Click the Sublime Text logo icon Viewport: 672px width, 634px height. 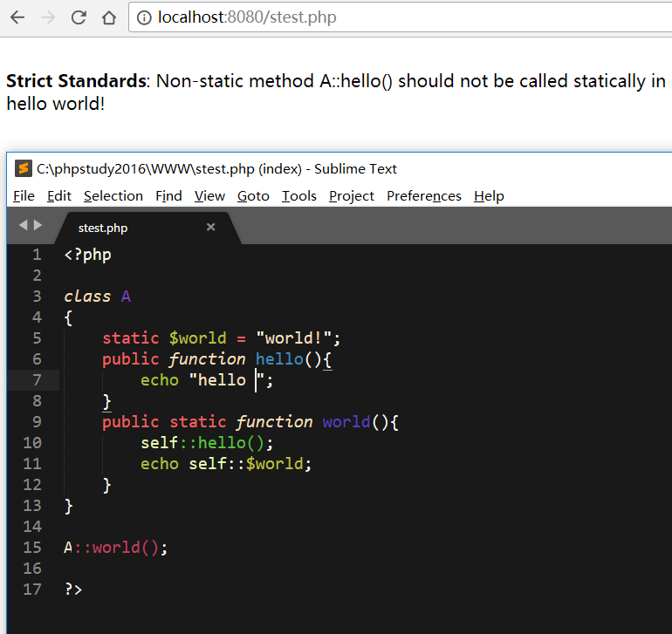click(24, 169)
